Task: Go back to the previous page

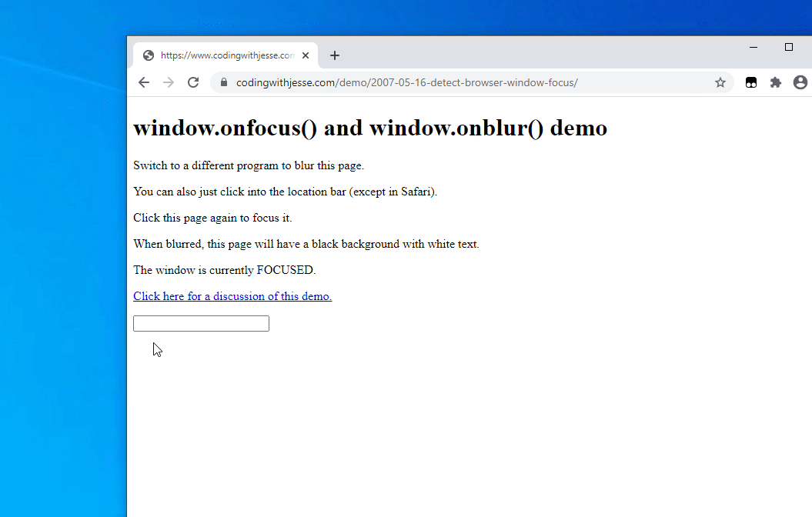Action: pos(144,82)
